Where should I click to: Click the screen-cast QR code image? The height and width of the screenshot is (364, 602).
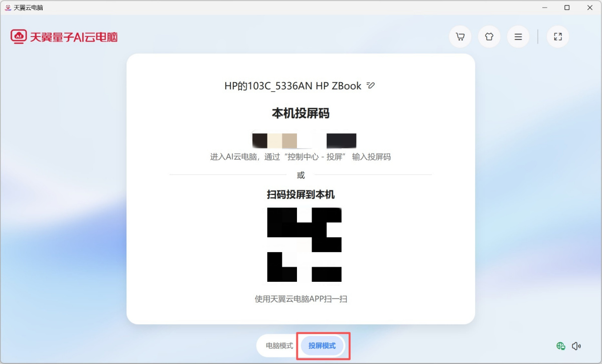coord(304,244)
